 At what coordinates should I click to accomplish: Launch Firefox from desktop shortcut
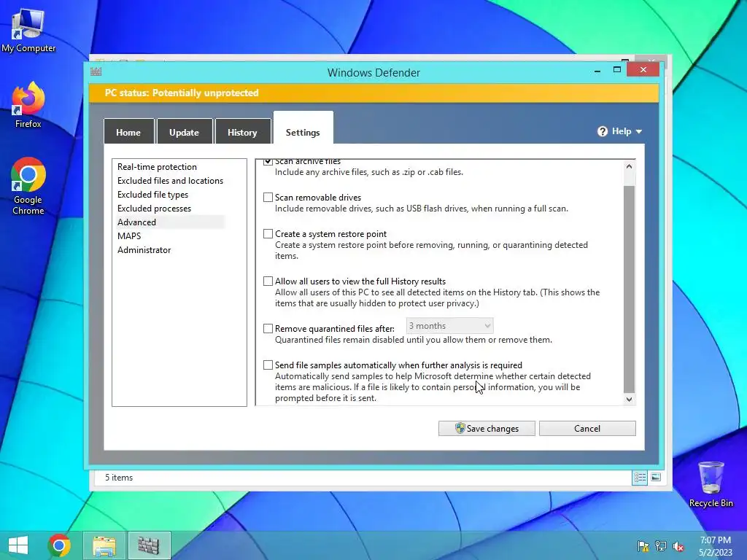tap(28, 105)
